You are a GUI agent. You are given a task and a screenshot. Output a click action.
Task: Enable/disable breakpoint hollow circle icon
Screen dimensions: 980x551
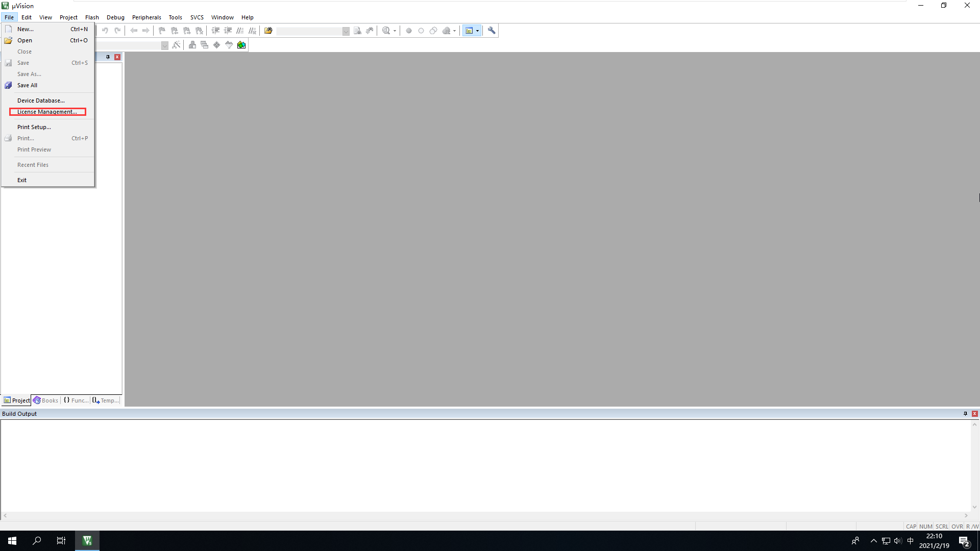point(421,31)
